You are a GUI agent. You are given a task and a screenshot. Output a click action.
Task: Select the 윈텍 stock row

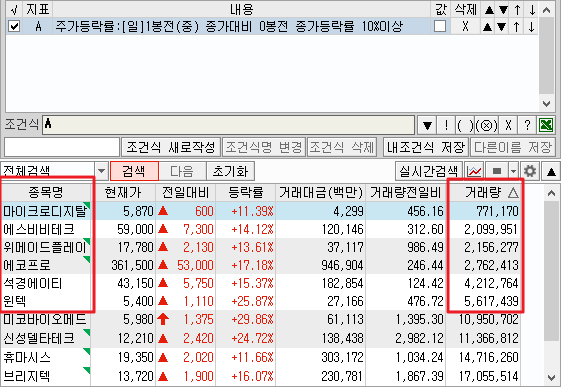click(260, 301)
